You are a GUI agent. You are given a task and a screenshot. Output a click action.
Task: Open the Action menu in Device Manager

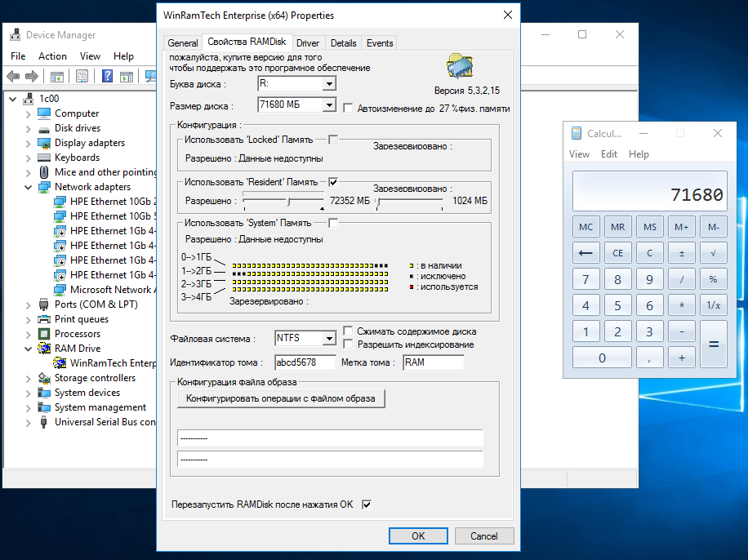52,56
